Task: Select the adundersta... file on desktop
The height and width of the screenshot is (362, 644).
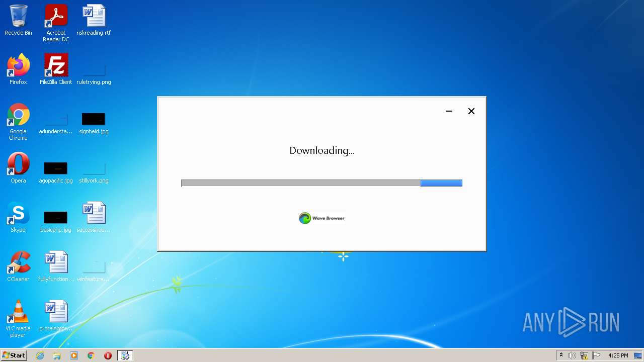Action: [x=56, y=123]
